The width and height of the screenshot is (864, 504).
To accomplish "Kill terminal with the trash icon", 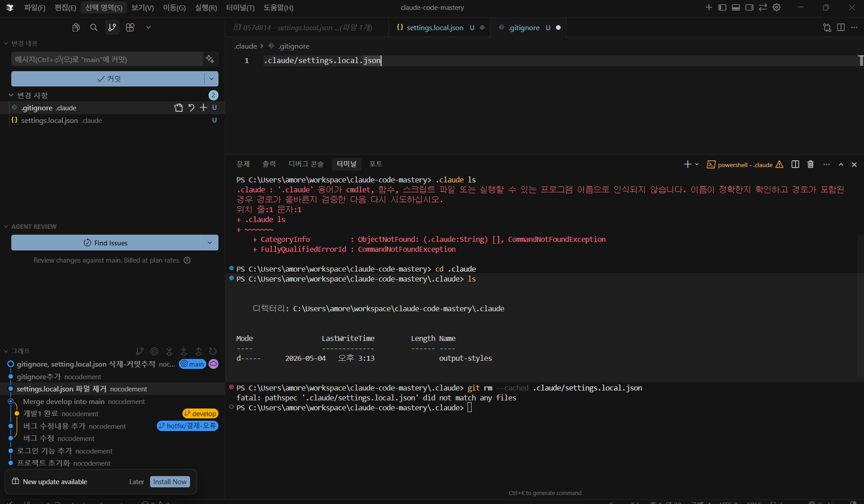I will (811, 164).
